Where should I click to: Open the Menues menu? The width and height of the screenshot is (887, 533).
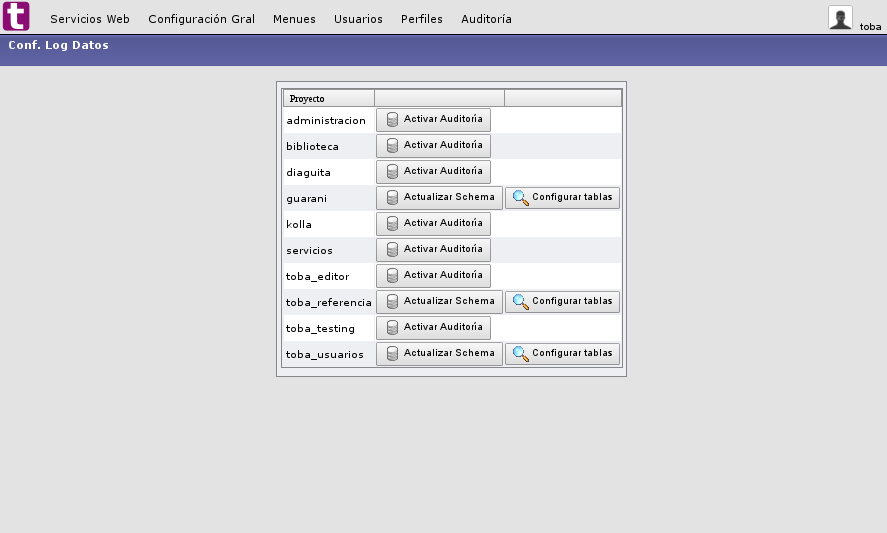(x=294, y=19)
